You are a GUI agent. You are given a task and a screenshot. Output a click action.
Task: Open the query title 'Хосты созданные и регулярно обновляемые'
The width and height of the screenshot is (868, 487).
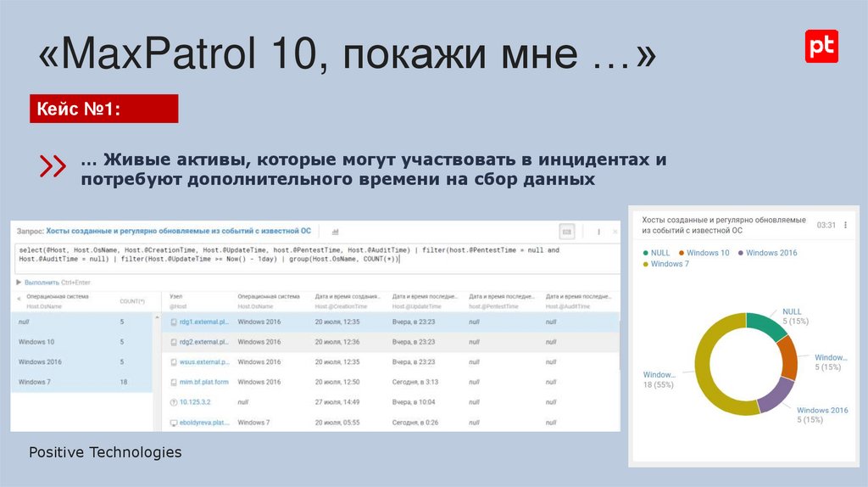tap(178, 231)
